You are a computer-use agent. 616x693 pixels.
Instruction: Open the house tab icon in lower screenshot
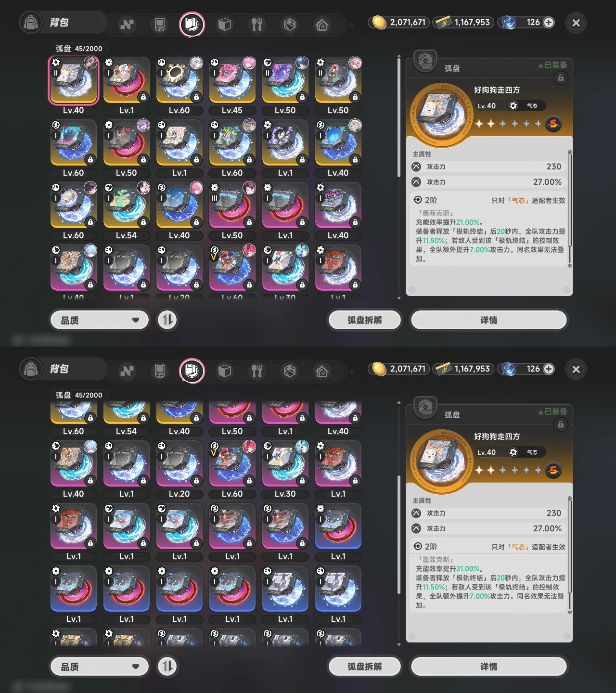pos(322,371)
